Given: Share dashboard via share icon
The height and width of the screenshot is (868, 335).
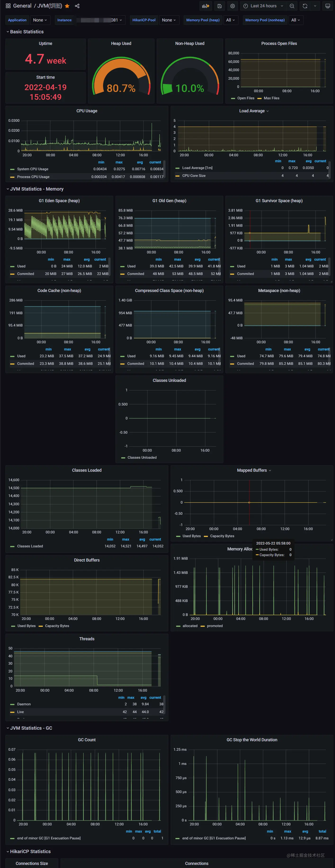Looking at the screenshot, I should pyautogui.click(x=77, y=6).
